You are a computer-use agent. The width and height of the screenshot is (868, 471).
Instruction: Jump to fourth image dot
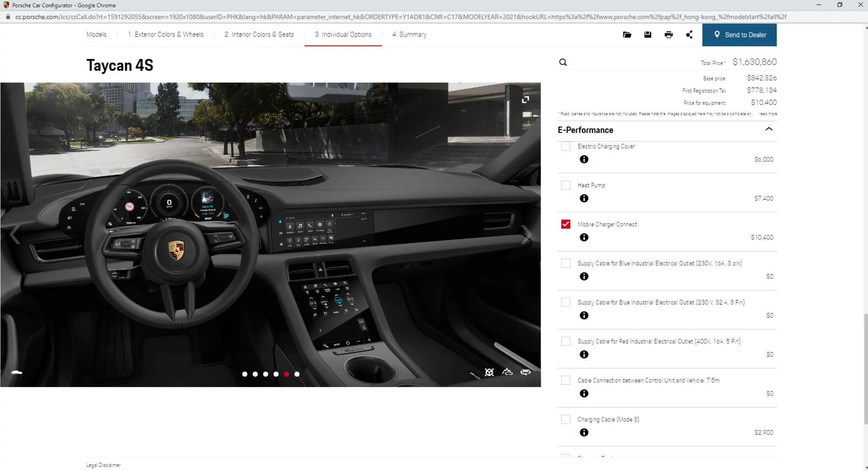tap(276, 374)
